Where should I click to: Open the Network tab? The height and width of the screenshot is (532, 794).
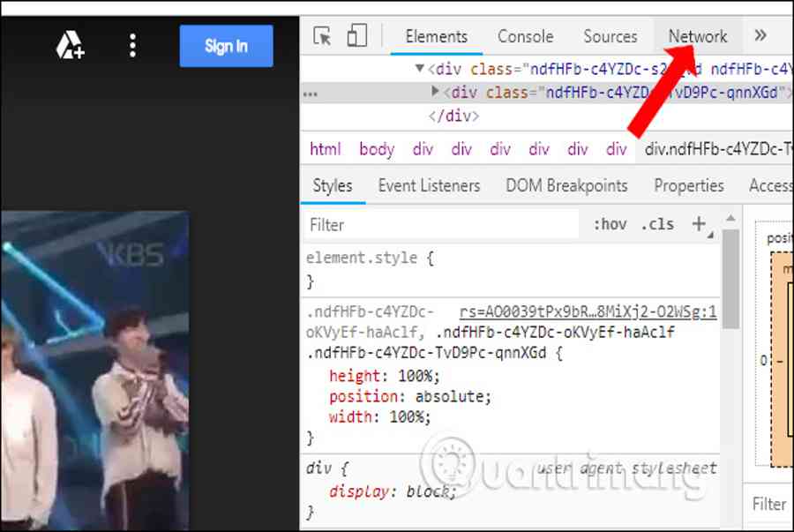697,36
